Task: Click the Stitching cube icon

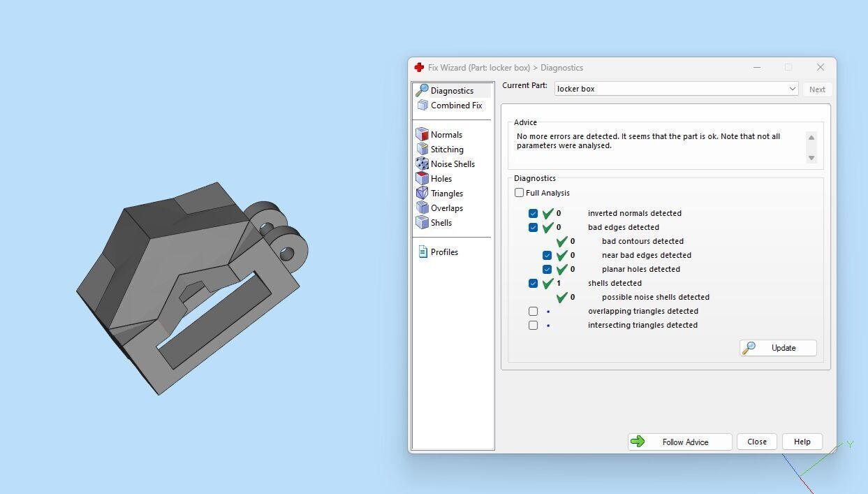Action: coord(422,149)
